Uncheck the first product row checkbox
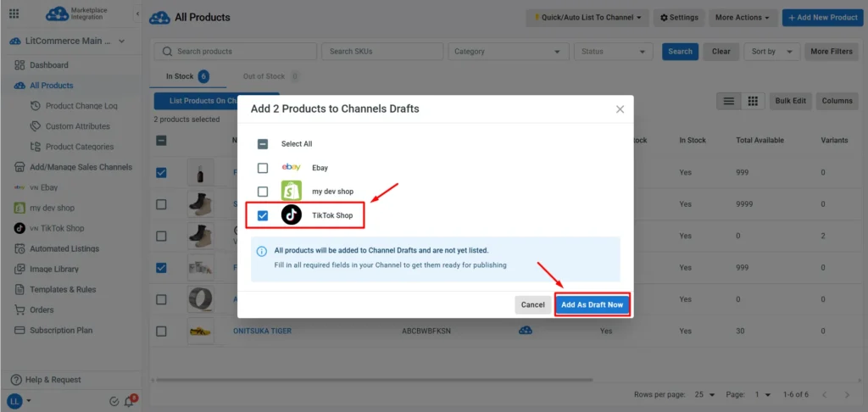Screen dimensions: 868x412 tap(161, 173)
